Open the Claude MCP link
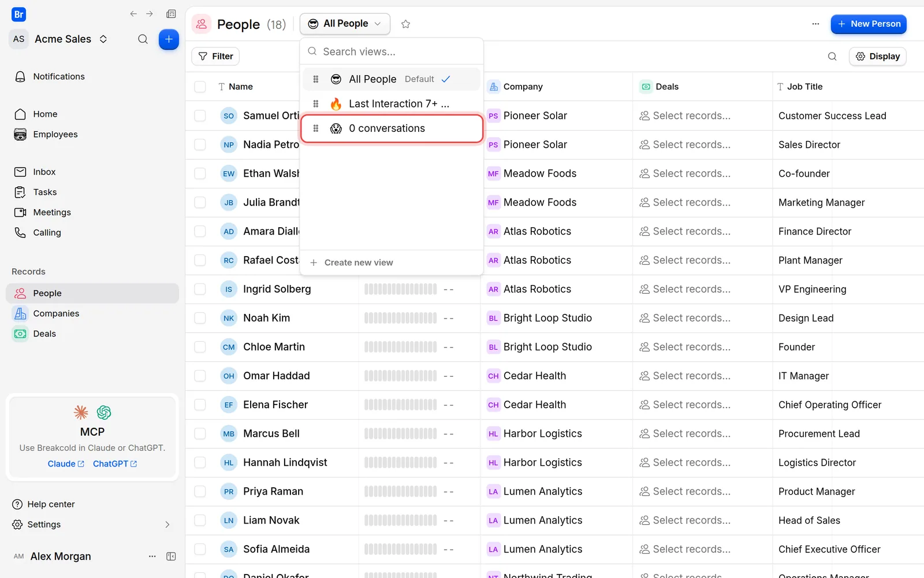Image resolution: width=924 pixels, height=578 pixels. pyautogui.click(x=66, y=464)
